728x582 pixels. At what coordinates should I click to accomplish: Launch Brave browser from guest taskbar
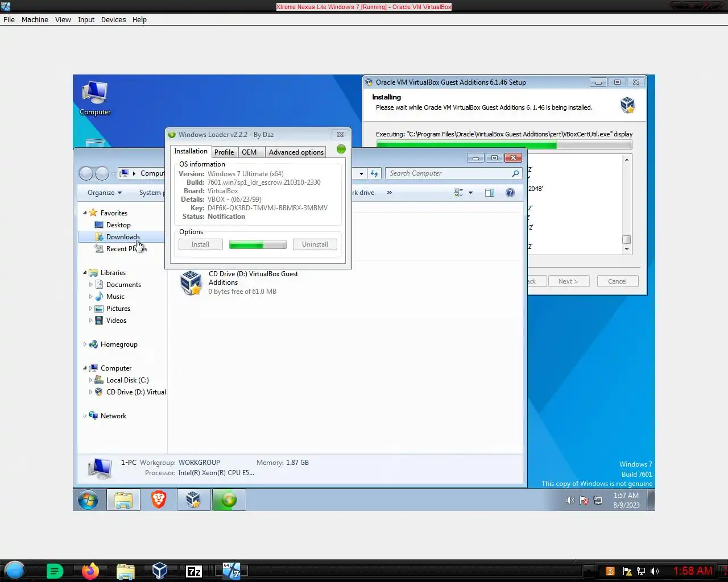(x=159, y=500)
